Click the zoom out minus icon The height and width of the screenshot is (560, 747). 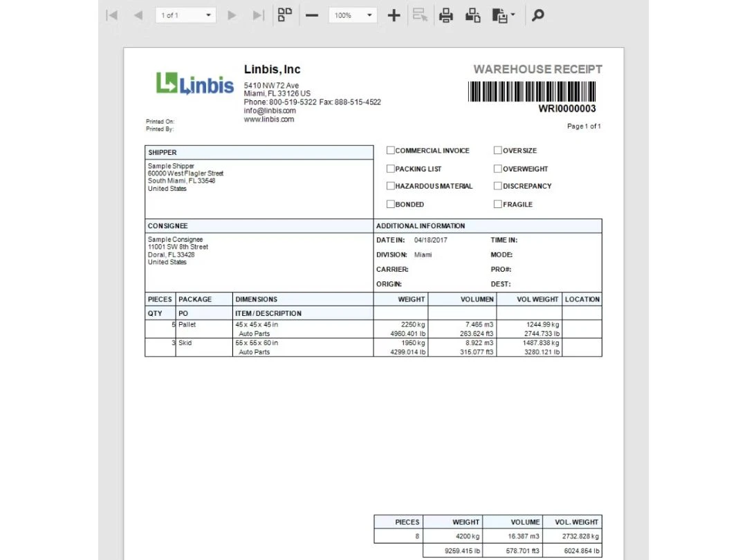click(311, 15)
